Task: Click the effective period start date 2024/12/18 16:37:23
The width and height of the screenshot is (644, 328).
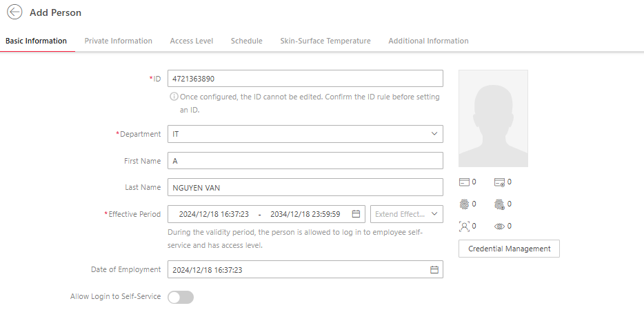Action: 214,214
